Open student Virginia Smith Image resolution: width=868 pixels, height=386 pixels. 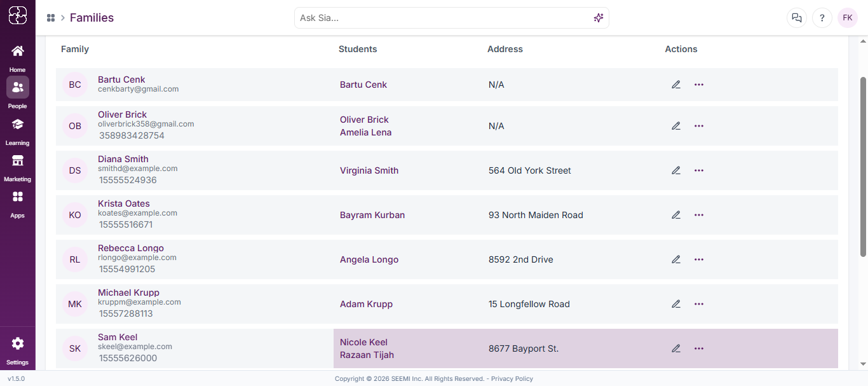click(x=369, y=170)
